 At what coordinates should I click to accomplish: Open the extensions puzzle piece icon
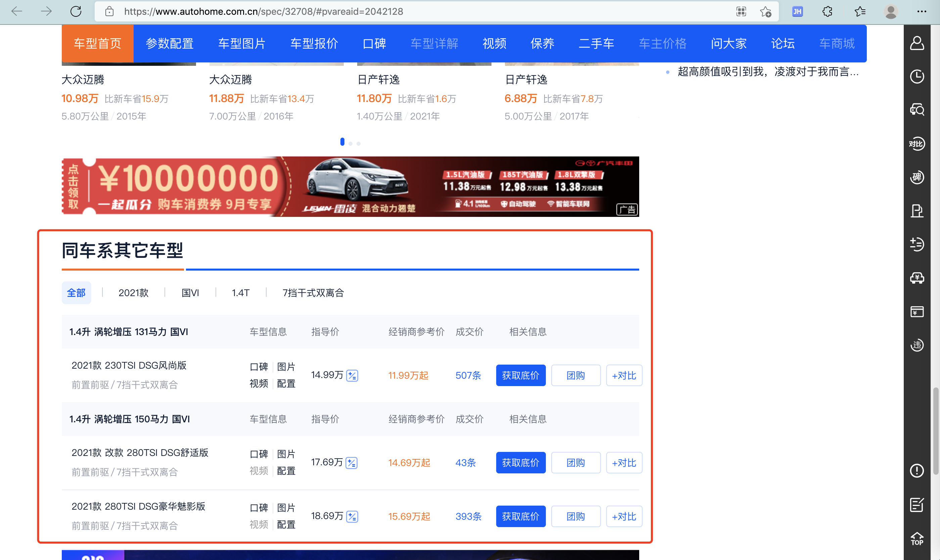pyautogui.click(x=828, y=11)
